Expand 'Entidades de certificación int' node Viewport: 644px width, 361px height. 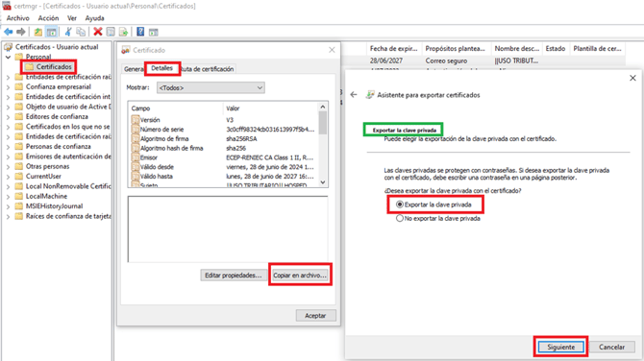tap(8, 97)
